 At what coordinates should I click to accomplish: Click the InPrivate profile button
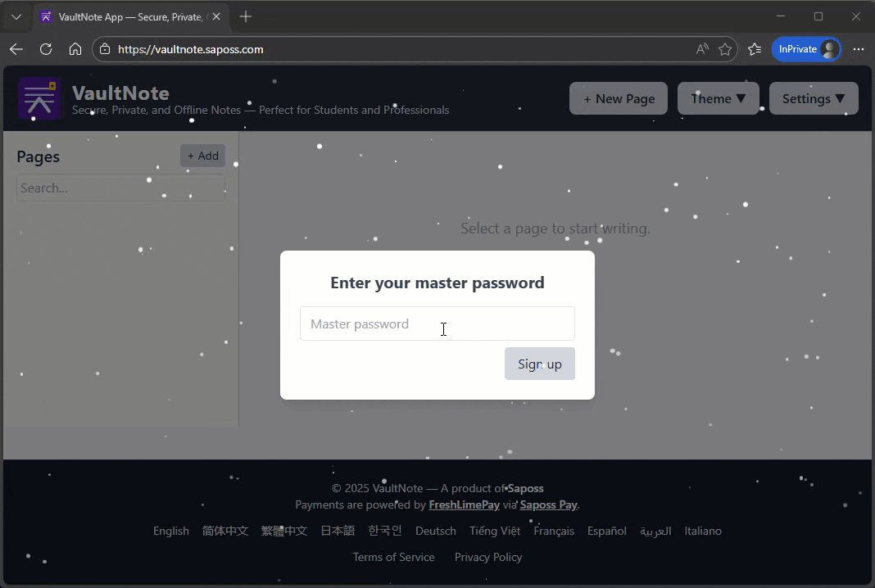[x=806, y=49]
